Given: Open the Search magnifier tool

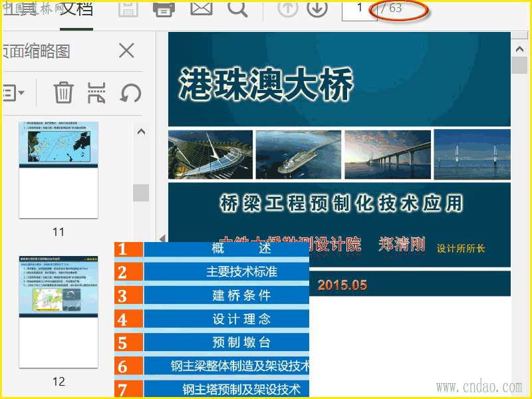Looking at the screenshot, I should 237,9.
